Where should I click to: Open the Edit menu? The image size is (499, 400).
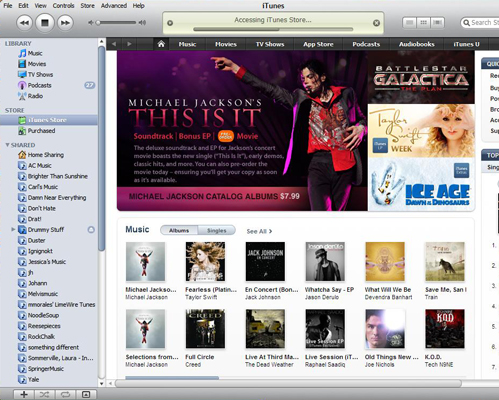point(23,6)
